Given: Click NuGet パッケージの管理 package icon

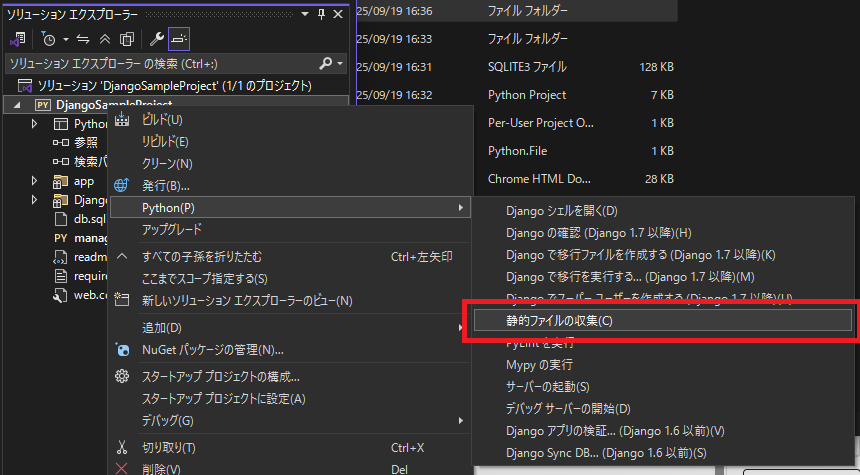Looking at the screenshot, I should click(x=122, y=349).
